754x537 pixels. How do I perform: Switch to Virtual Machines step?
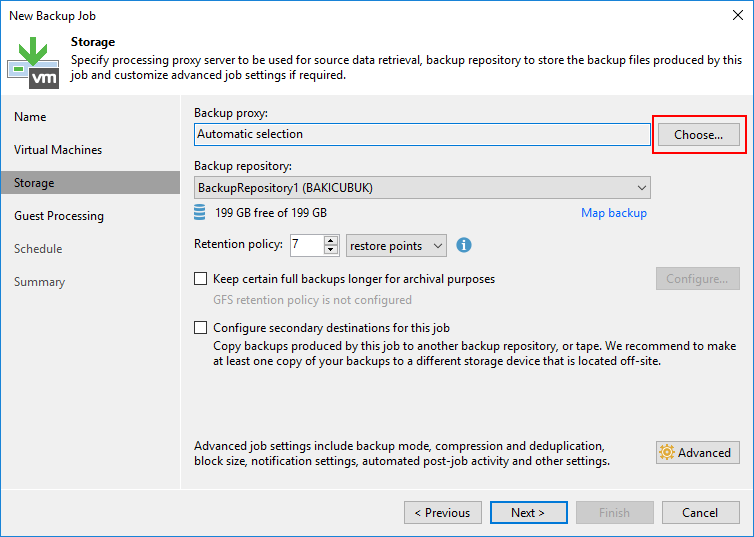[x=58, y=150]
